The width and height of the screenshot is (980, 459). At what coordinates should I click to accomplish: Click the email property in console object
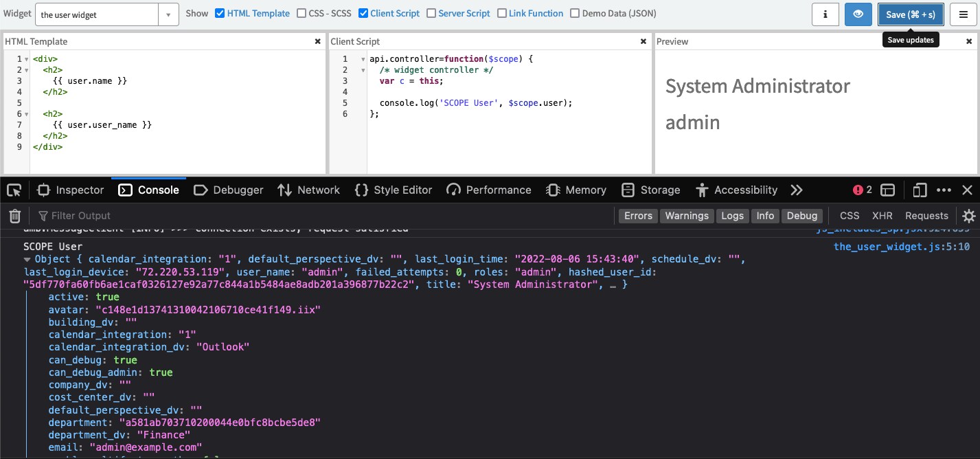pos(125,447)
